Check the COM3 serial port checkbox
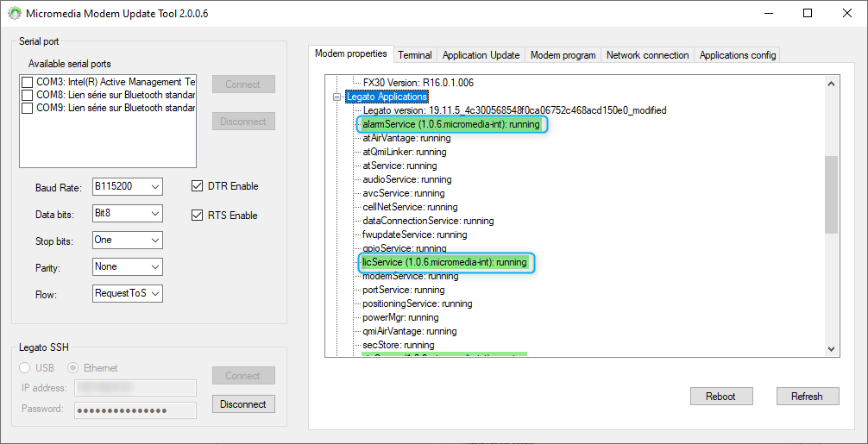 click(28, 83)
